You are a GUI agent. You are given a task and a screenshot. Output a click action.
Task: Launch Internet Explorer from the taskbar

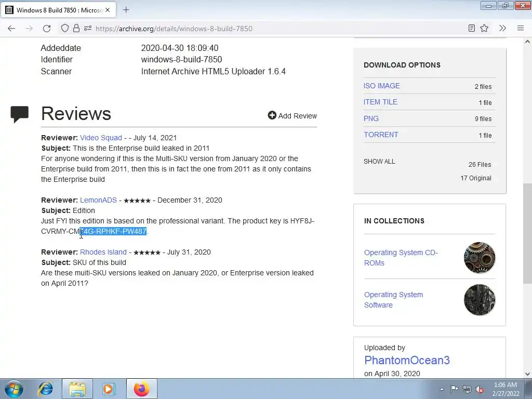[x=46, y=389]
